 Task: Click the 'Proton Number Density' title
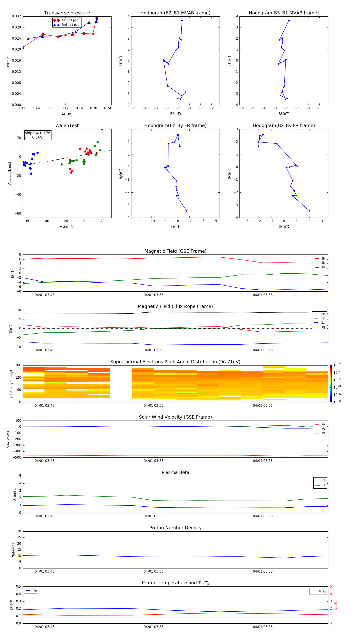pyautogui.click(x=175, y=528)
